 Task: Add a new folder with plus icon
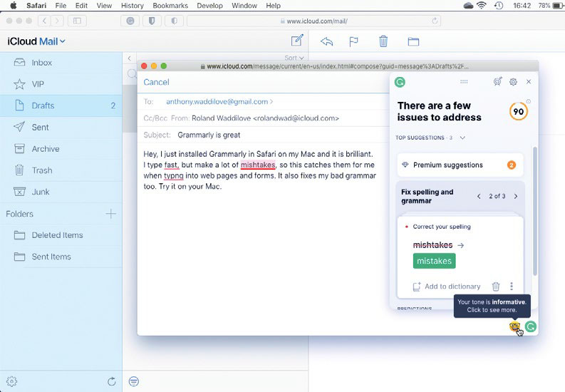pos(111,214)
